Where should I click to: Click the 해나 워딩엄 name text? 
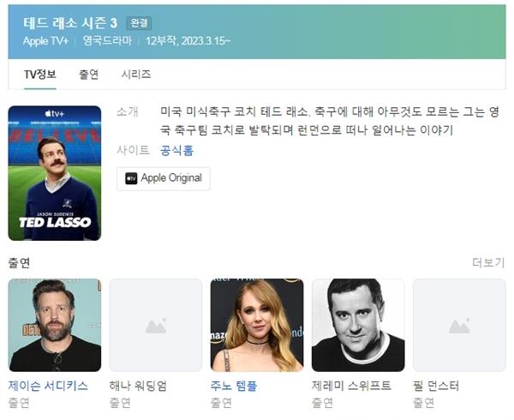138,386
